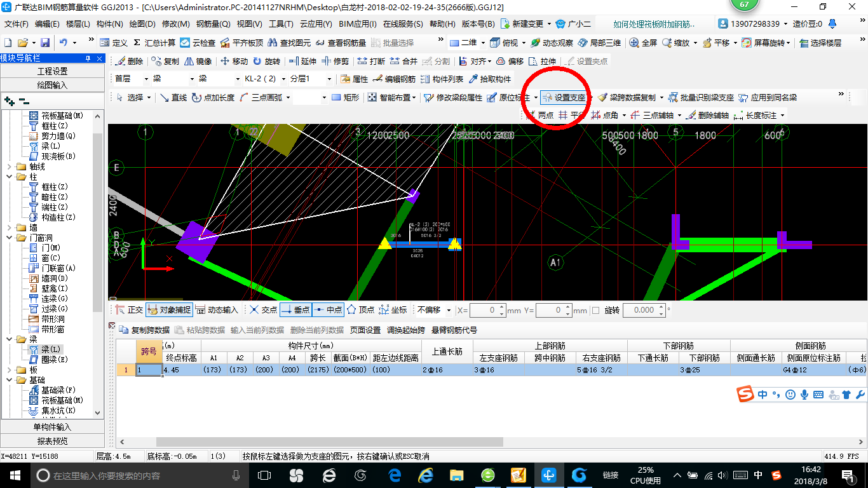The image size is (868, 488).
Task: Select 点加长度 point-plus-length tool
Action: pos(213,98)
